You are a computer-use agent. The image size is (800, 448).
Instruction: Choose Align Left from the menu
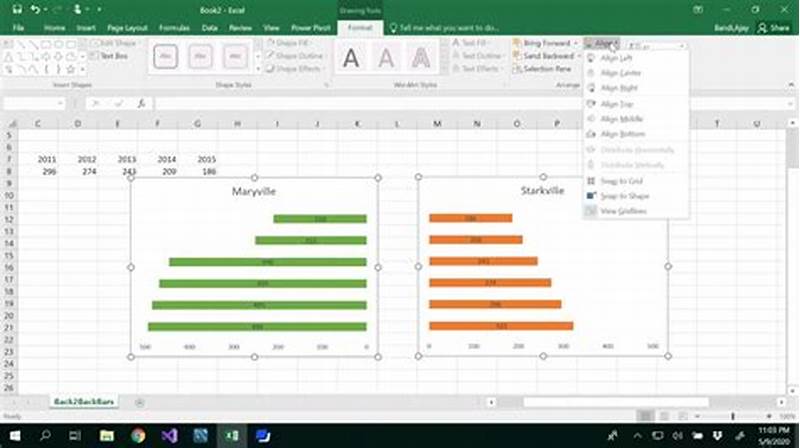click(x=636, y=58)
